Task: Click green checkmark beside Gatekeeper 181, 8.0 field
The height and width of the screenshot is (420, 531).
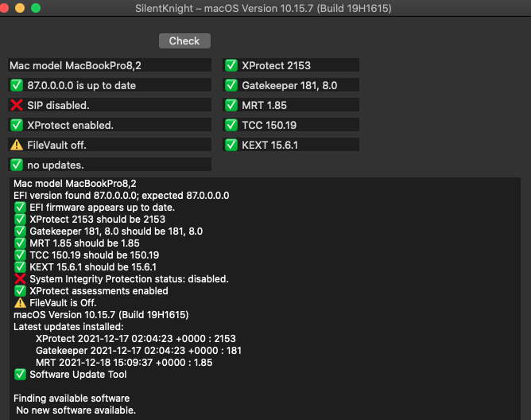Action: (x=231, y=85)
